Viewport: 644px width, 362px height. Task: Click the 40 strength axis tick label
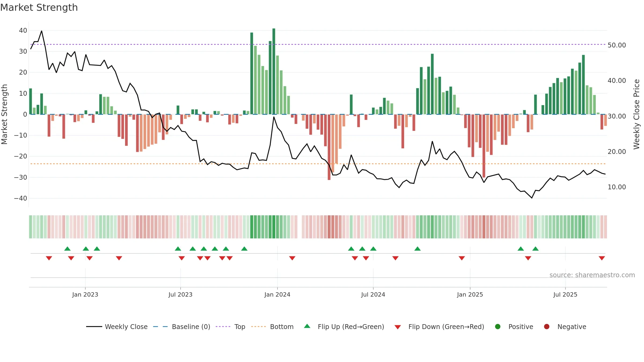click(x=23, y=30)
